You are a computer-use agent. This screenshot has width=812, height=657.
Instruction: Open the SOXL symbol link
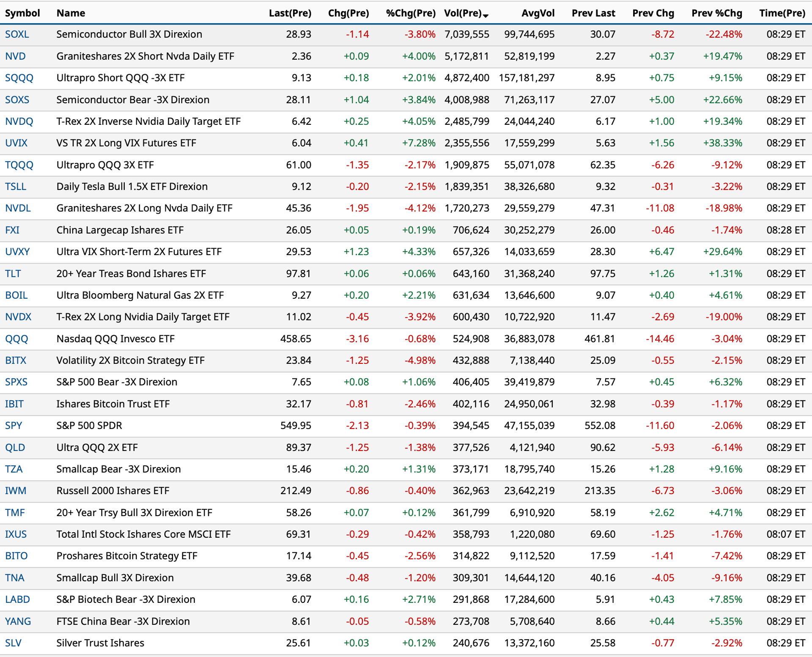point(17,34)
